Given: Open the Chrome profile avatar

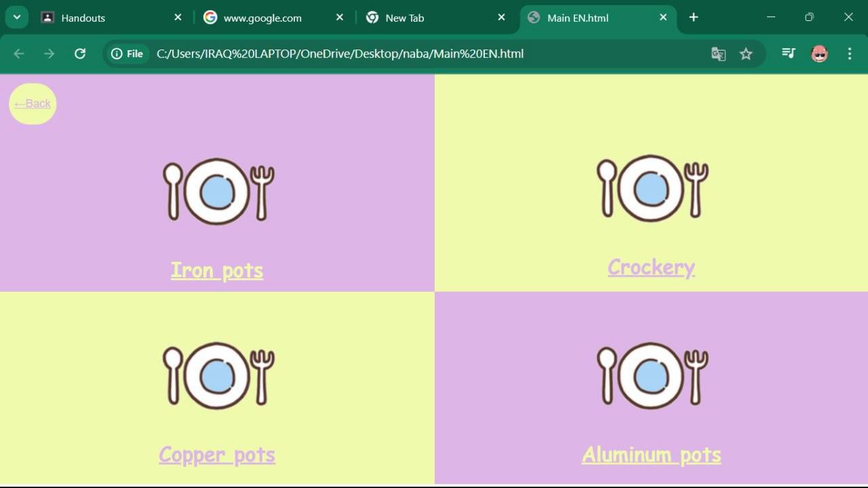Looking at the screenshot, I should click(819, 54).
